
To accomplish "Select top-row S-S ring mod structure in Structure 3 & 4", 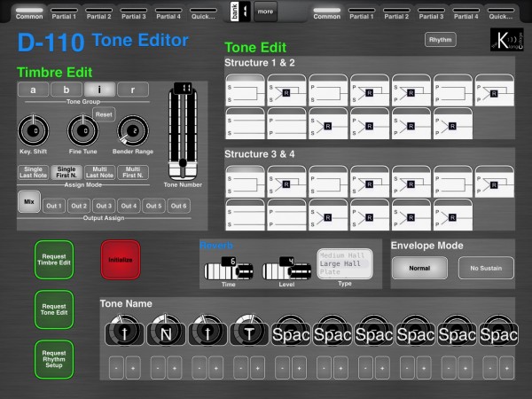I will pos(286,182).
